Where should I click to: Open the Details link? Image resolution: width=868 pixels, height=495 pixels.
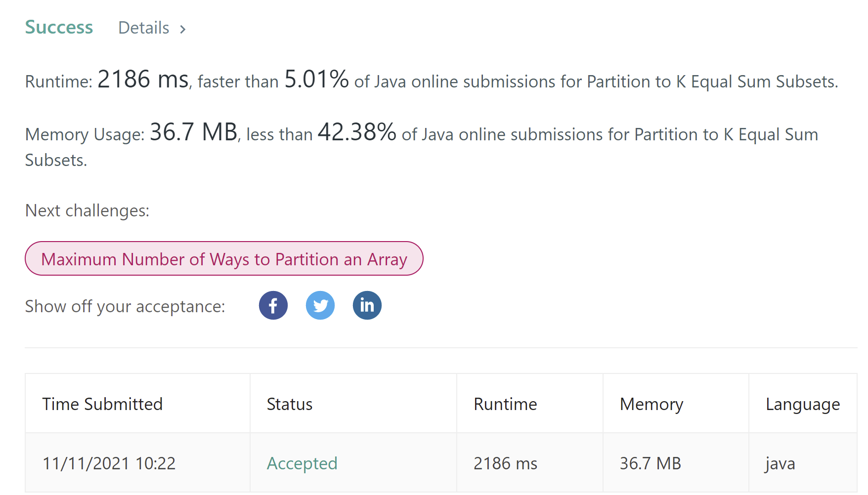pos(144,28)
